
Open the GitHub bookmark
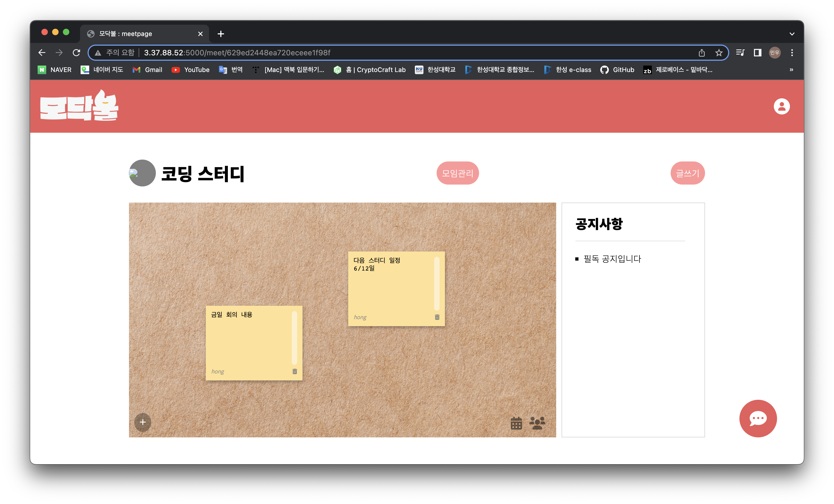617,70
